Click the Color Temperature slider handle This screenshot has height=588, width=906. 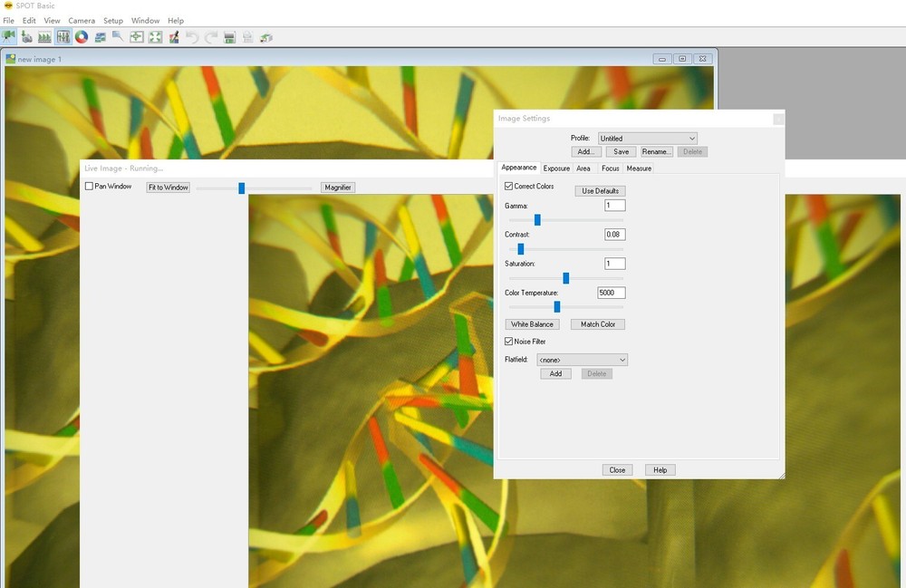[556, 307]
